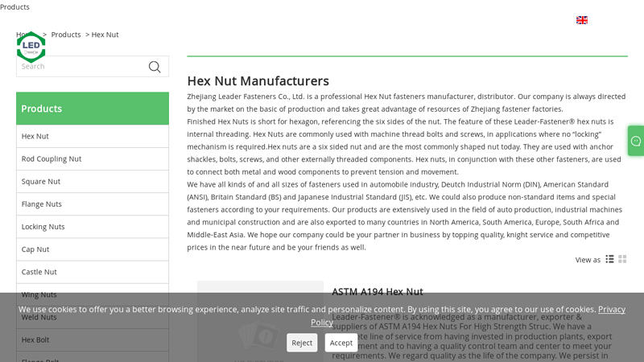Screen dimensions: 644x362
Task: Open Locking Nuts category
Action: tap(93, 227)
